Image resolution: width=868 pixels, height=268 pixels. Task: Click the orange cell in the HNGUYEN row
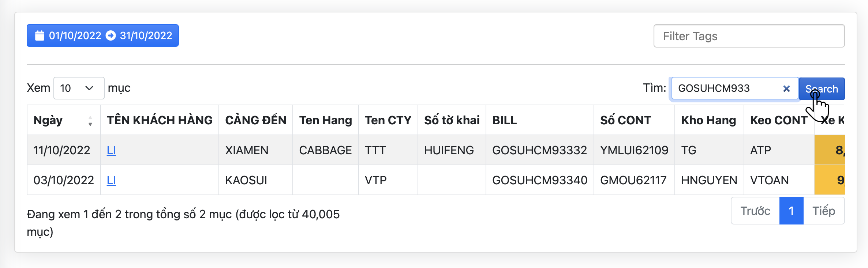click(x=830, y=180)
